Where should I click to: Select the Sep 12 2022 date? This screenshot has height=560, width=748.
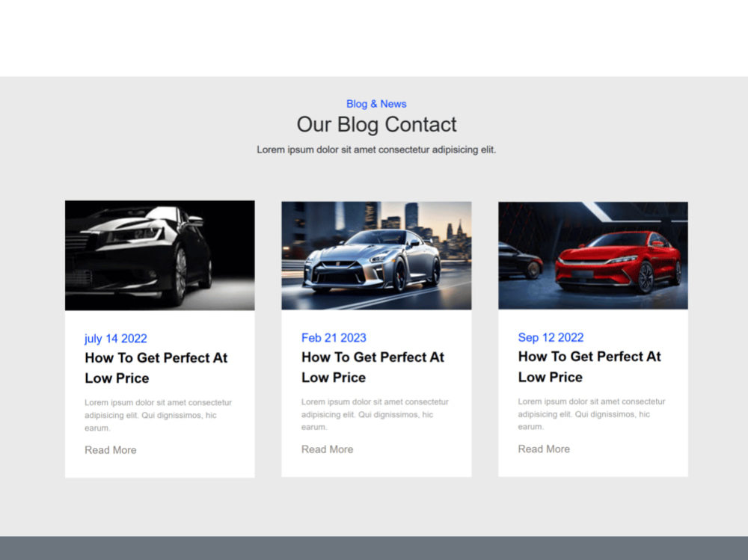pos(551,337)
